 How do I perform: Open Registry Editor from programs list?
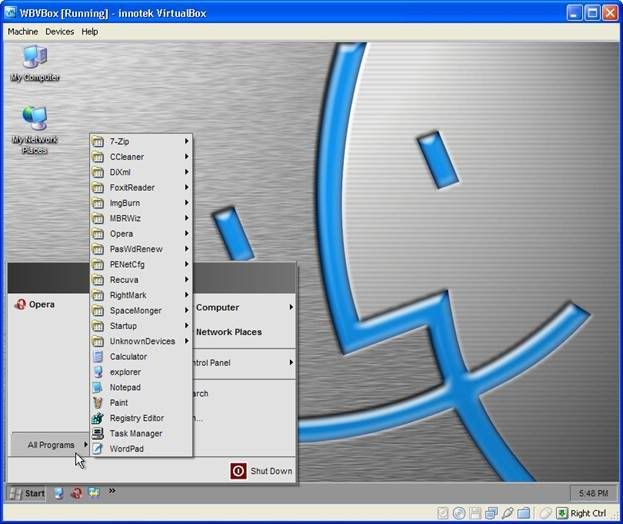click(x=141, y=418)
